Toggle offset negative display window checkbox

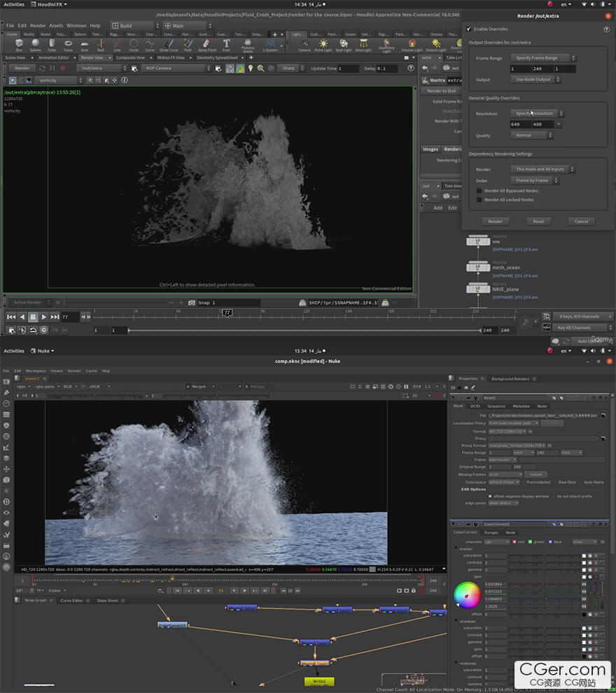click(490, 496)
